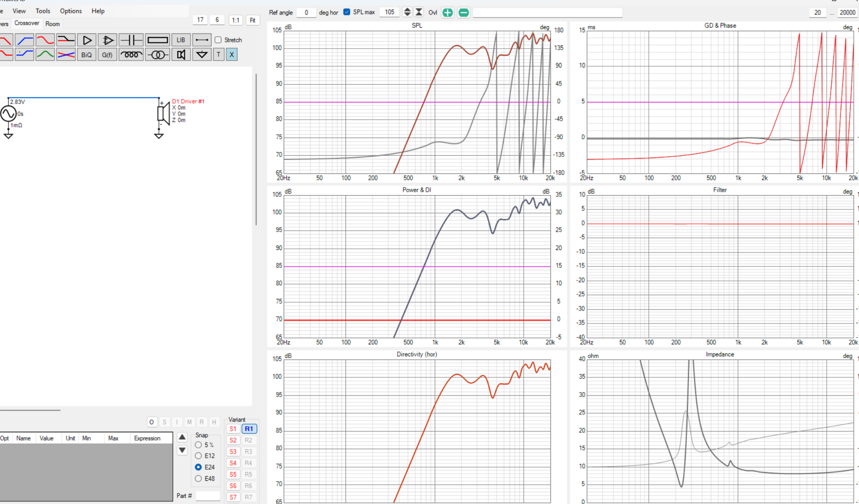This screenshot has height=504, width=859.
Task: Add a BiQ biquad block
Action: click(87, 55)
